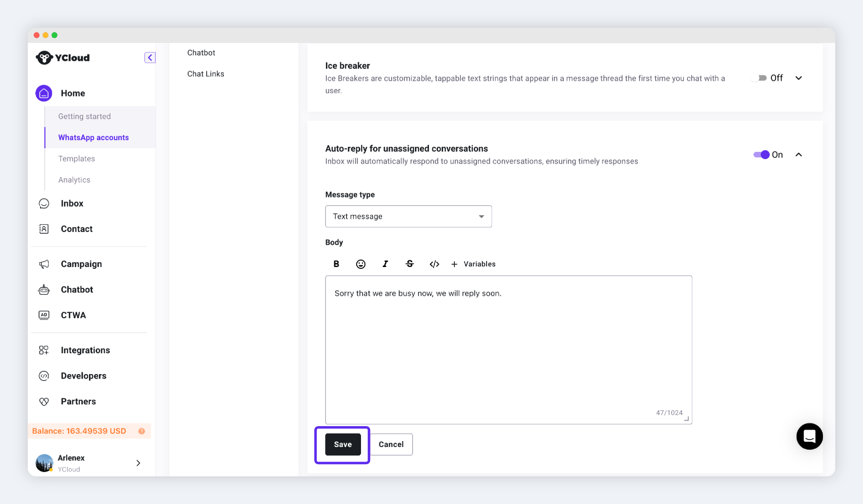Go to Templates in the Home submenu

click(76, 159)
